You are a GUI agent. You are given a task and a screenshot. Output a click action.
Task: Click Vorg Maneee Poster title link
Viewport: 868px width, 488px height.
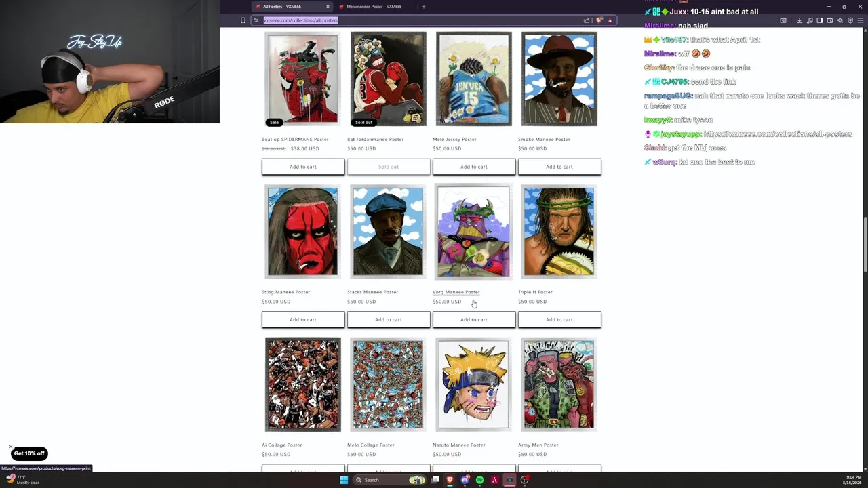tap(456, 292)
